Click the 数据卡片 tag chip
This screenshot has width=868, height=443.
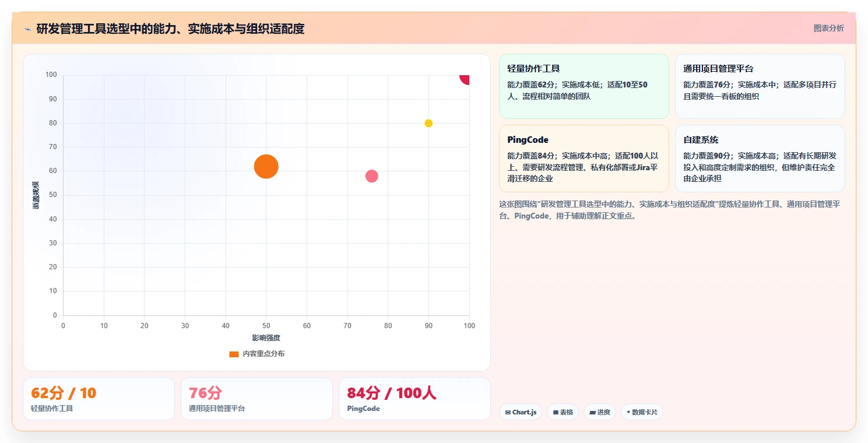[642, 412]
